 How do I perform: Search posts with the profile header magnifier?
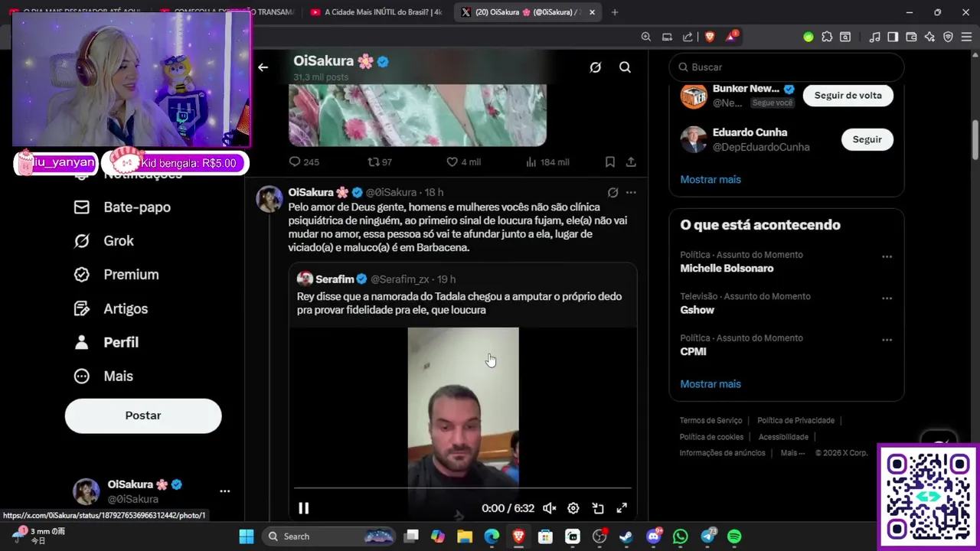[625, 67]
